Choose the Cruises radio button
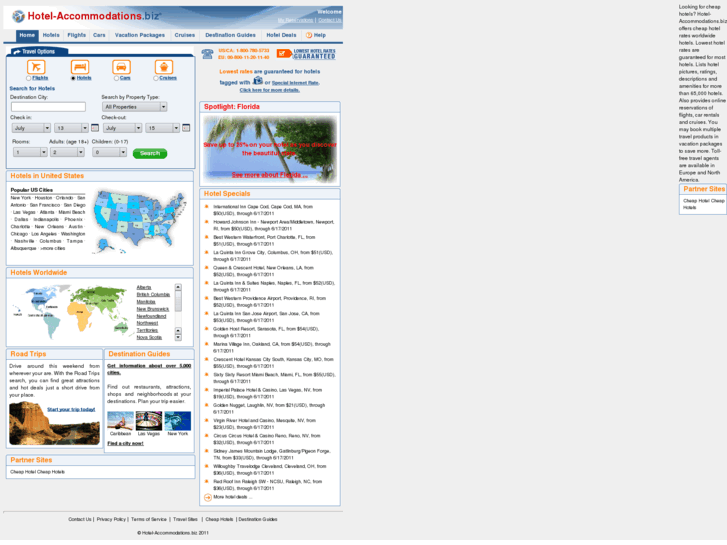 pos(156,78)
